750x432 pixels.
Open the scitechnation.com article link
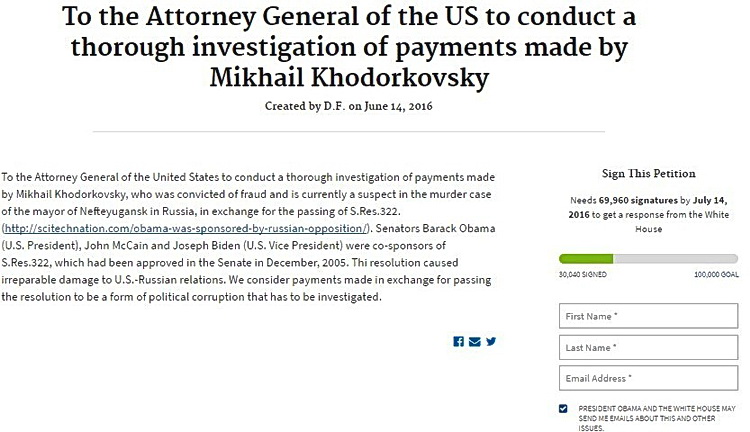pyautogui.click(x=186, y=229)
